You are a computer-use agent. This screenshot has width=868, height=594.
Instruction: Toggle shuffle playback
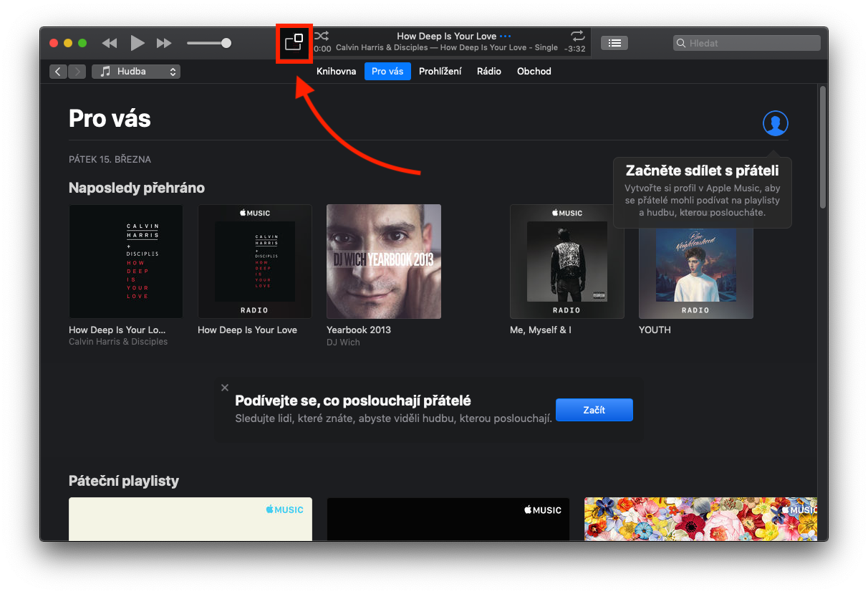click(x=322, y=36)
